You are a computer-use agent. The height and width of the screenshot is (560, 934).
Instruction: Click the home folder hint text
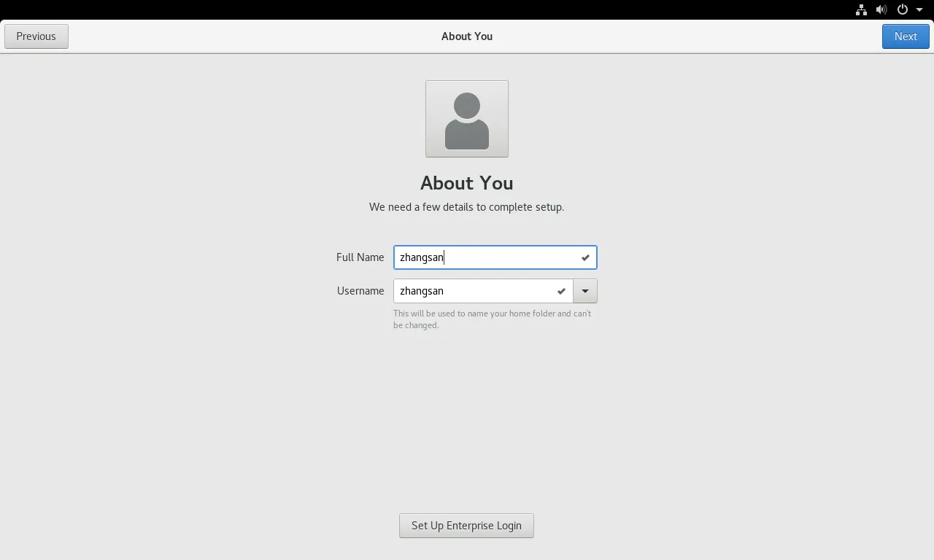(x=492, y=319)
